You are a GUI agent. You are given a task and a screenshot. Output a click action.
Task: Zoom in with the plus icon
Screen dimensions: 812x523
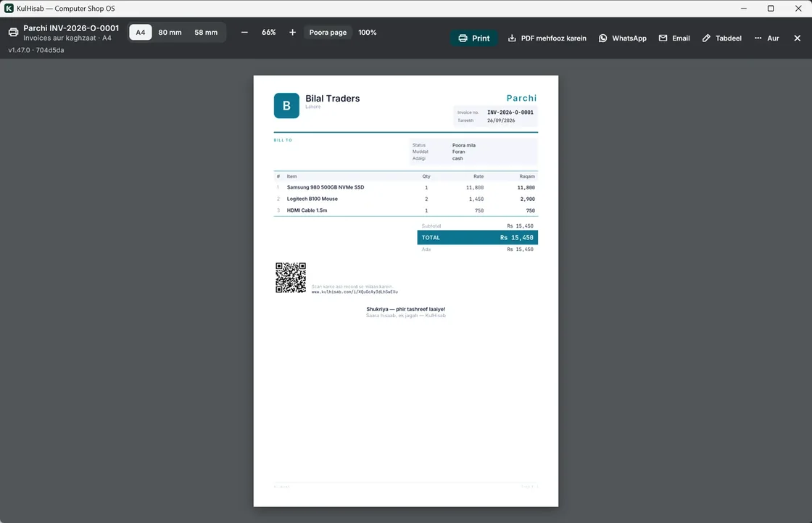pos(293,32)
